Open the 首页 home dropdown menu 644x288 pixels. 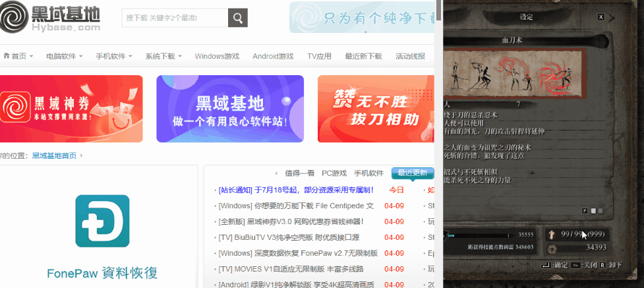tap(18, 56)
